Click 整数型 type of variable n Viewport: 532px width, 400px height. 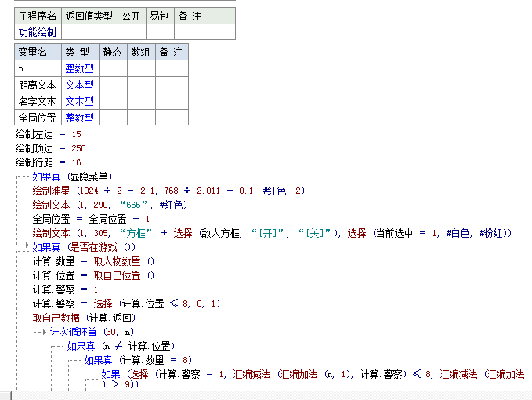tap(79, 68)
